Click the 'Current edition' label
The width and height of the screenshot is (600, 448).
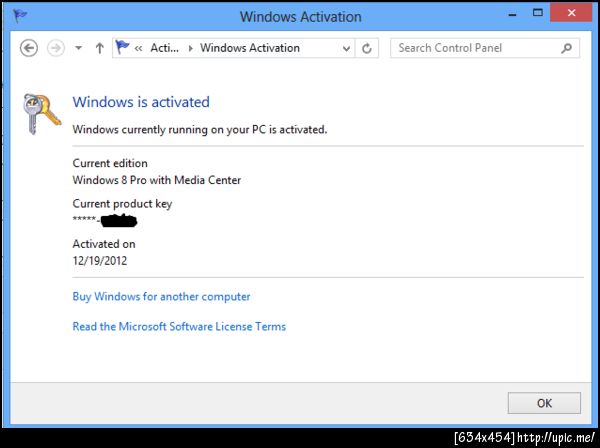click(x=110, y=163)
